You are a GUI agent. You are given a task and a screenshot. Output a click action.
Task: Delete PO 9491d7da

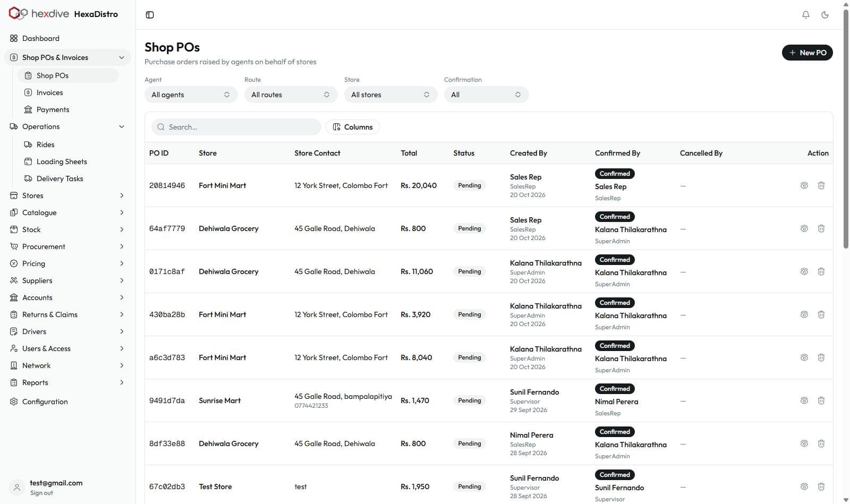(x=821, y=400)
